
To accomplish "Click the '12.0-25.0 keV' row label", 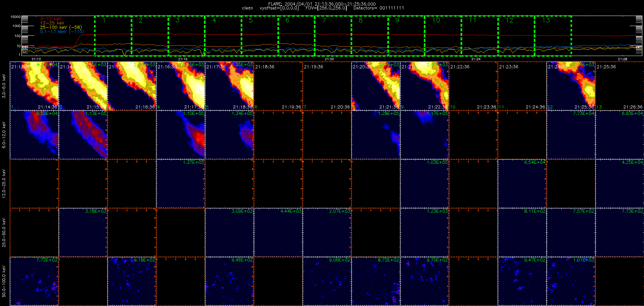I will pyautogui.click(x=4, y=184).
